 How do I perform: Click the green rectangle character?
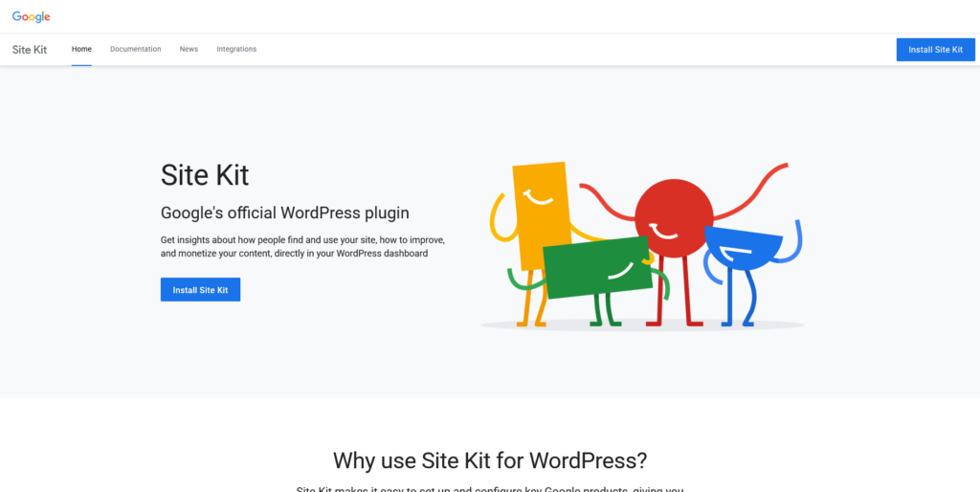[x=597, y=268]
